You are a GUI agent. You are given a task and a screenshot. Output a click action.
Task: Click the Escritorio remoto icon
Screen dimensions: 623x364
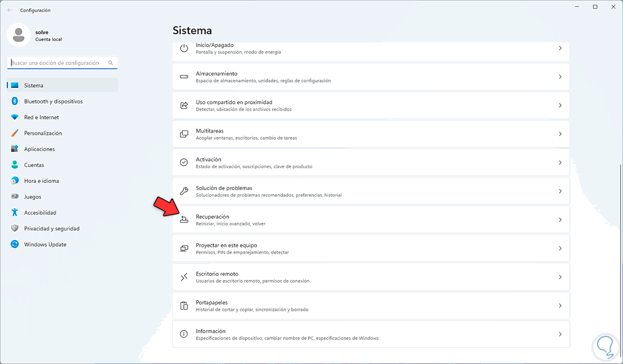[x=184, y=277]
